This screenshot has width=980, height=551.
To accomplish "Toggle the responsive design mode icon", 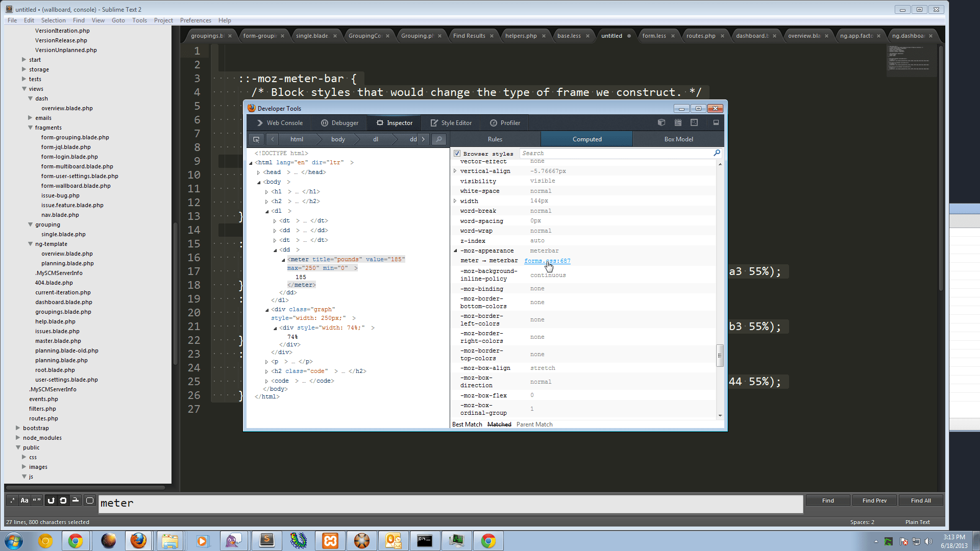I will coord(694,122).
